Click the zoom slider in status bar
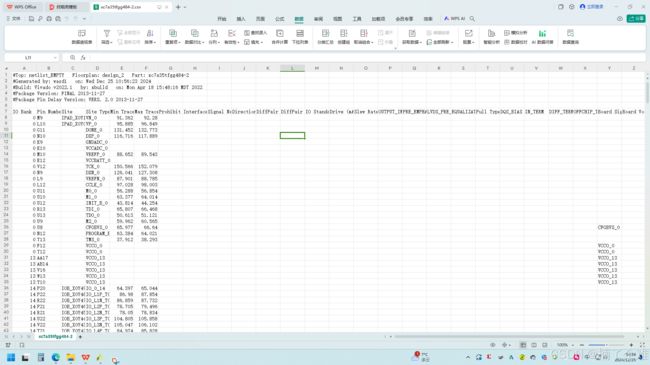Image resolution: width=650 pixels, height=365 pixels. pos(606,345)
